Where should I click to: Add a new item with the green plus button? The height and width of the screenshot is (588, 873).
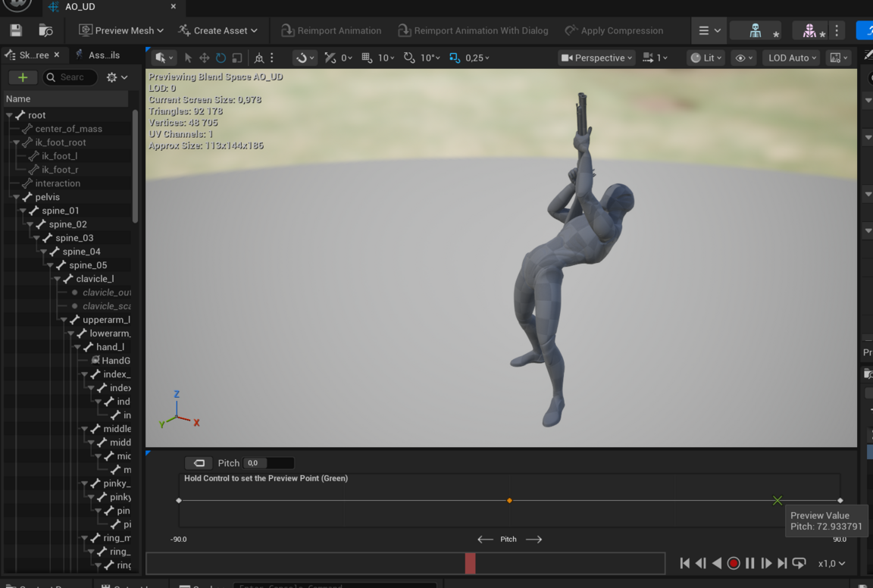(x=23, y=77)
